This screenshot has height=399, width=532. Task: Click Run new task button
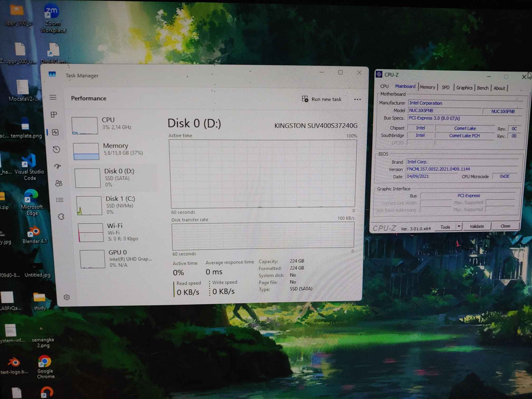click(x=322, y=99)
